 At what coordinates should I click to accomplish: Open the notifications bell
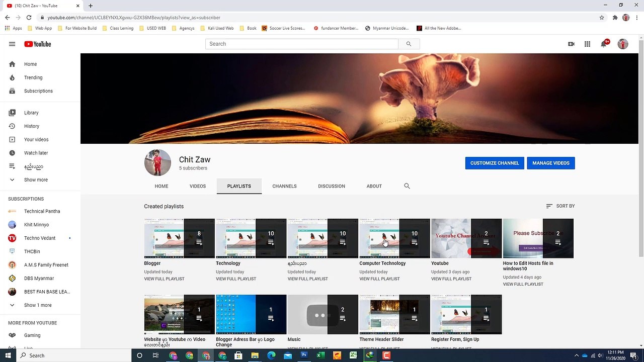(604, 44)
